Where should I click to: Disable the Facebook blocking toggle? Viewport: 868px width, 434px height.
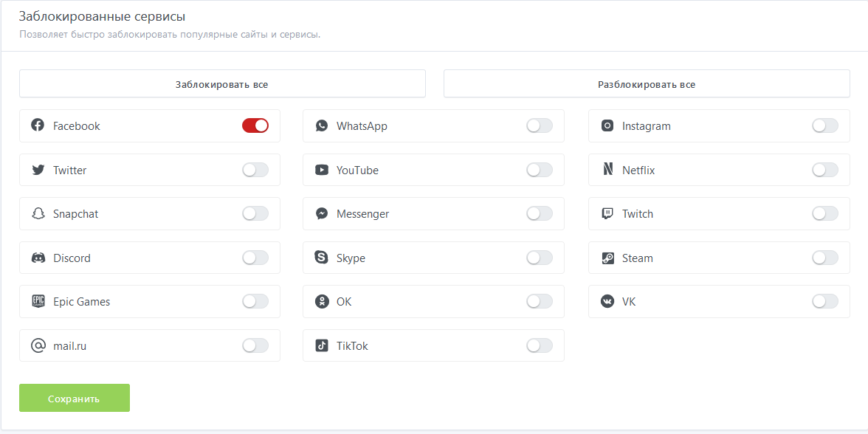click(x=255, y=126)
